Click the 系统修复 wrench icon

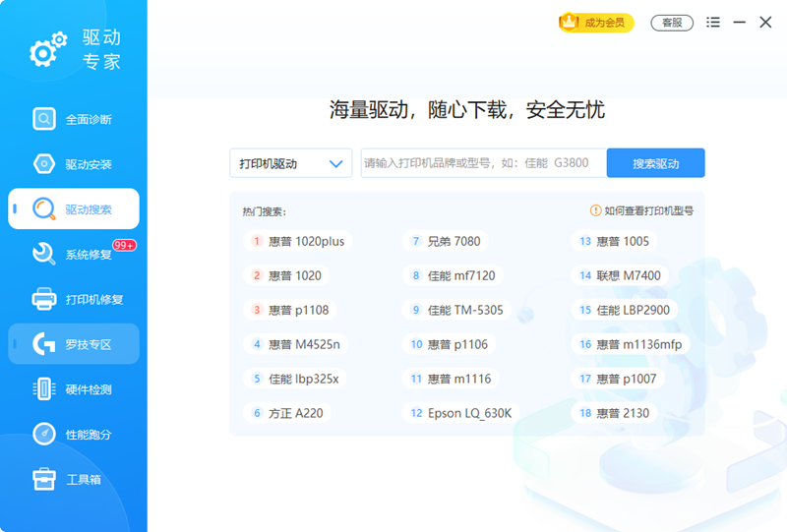[44, 254]
